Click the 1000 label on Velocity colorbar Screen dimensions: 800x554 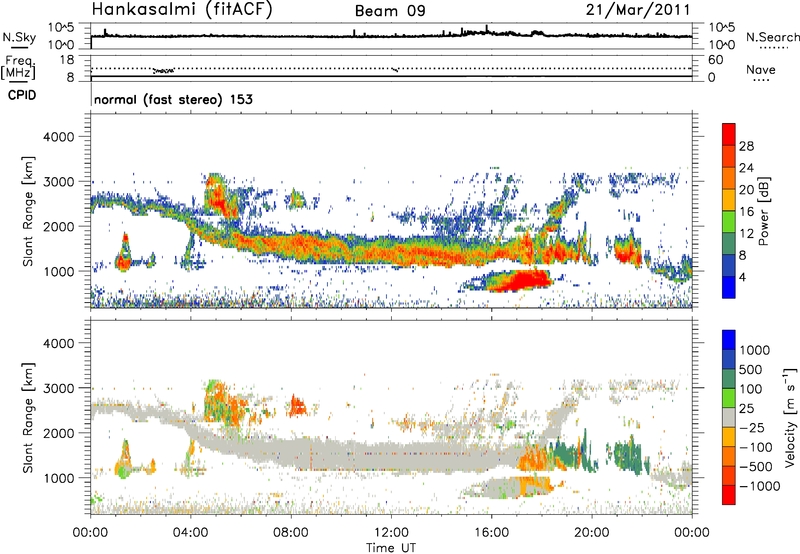click(755, 350)
